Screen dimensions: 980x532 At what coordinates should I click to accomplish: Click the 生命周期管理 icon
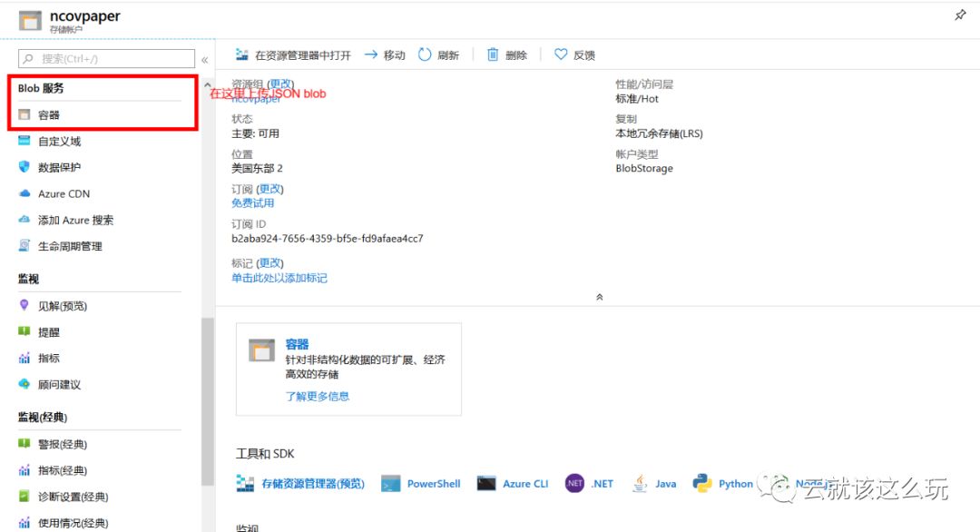[x=24, y=246]
